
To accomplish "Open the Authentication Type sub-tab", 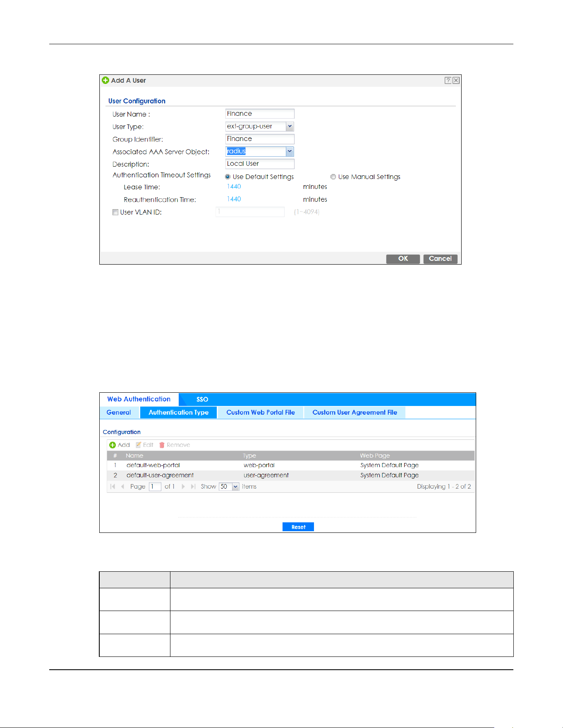I will tap(179, 413).
